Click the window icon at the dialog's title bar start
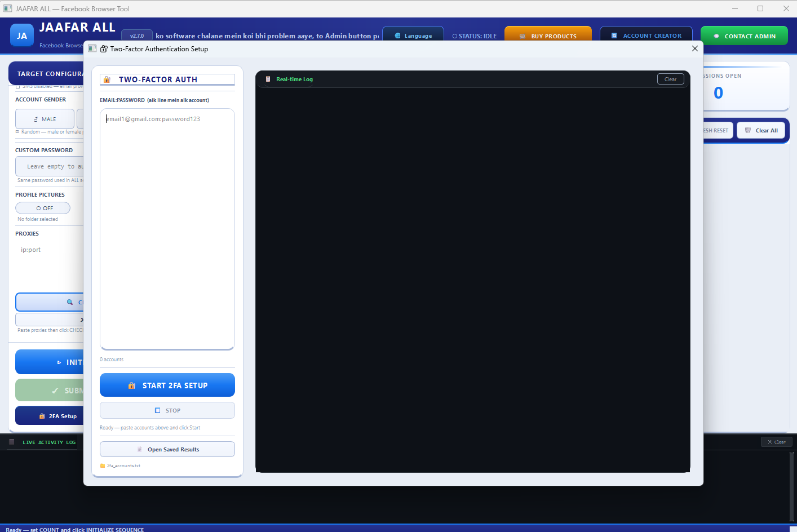797x532 pixels. point(92,49)
